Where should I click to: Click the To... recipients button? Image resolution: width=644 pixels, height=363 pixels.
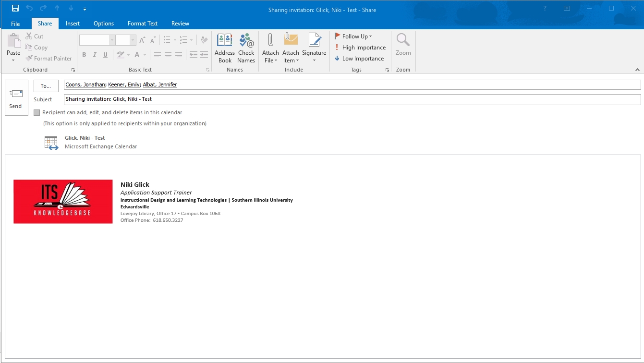click(x=46, y=86)
